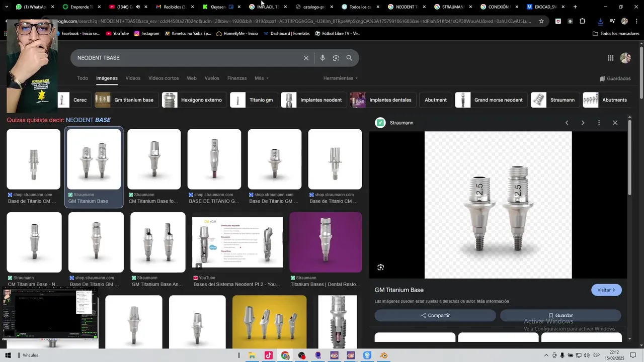The height and width of the screenshot is (362, 644).
Task: Open the Todos los marcadores folder
Action: coord(616,34)
